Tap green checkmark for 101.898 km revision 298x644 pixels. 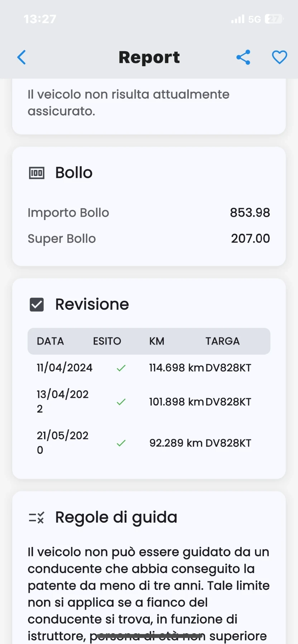pos(121,402)
